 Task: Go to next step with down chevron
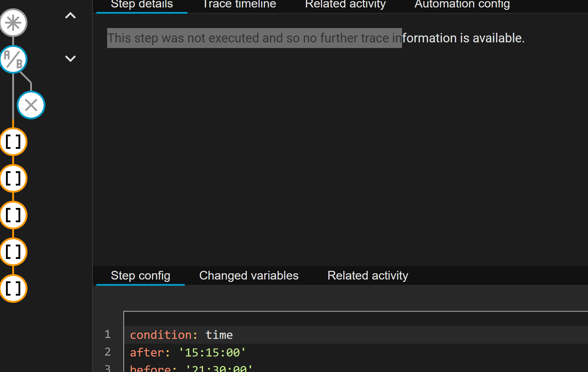click(70, 58)
